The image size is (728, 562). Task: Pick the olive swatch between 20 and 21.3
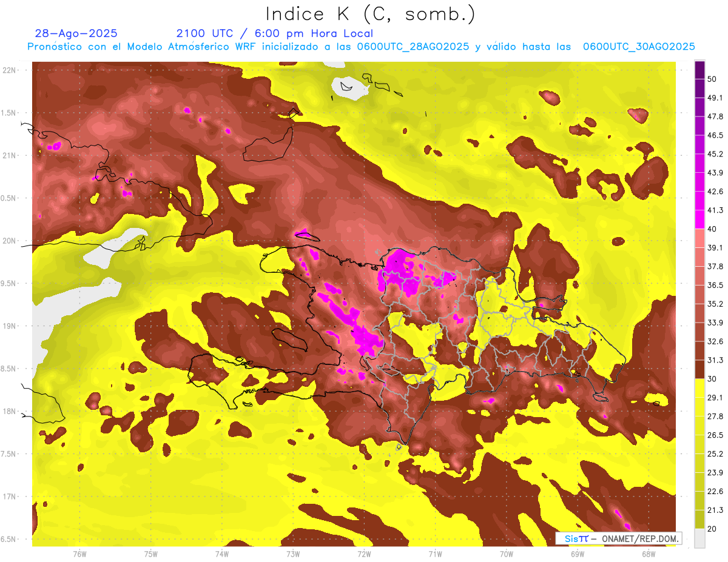pyautogui.click(x=699, y=520)
